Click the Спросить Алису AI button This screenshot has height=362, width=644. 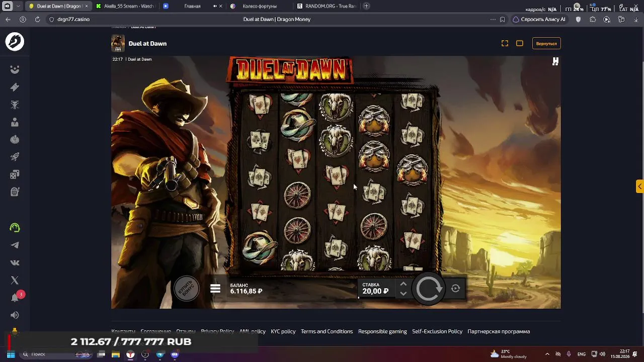point(539,19)
